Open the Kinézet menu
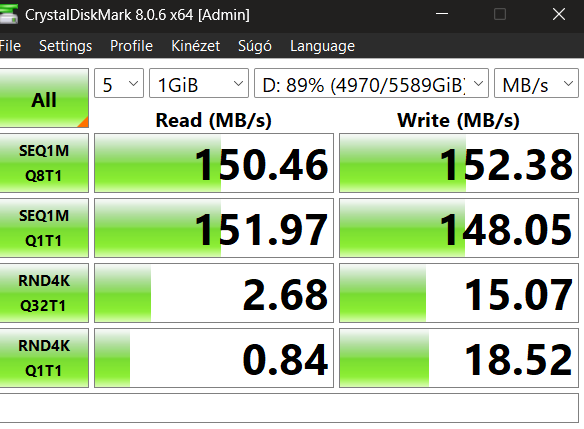Viewport: 584px width, 429px height. [196, 46]
